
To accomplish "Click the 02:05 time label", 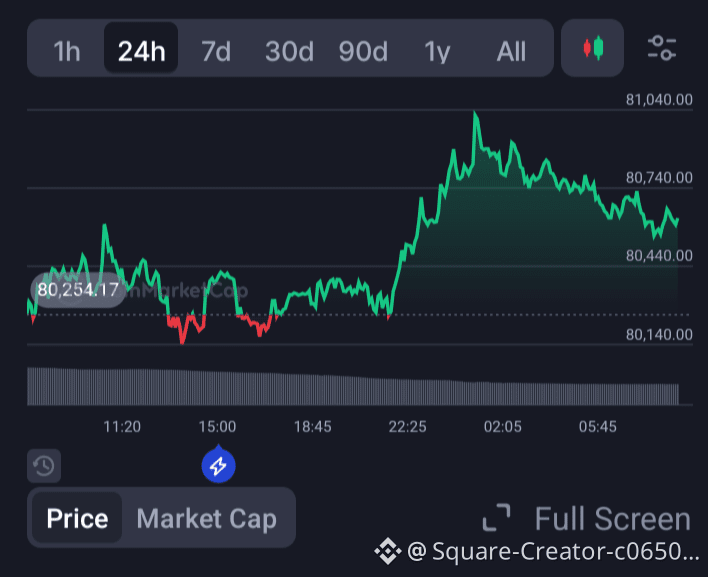I will [x=503, y=427].
